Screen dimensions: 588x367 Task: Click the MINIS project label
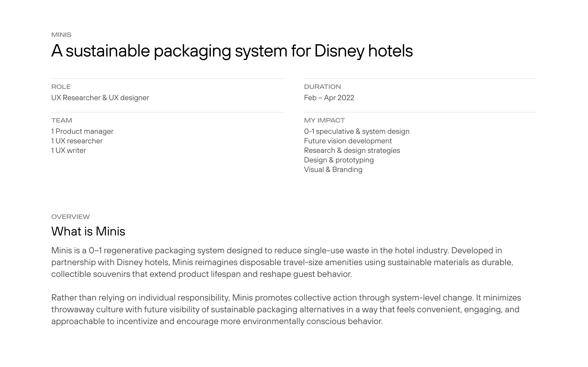[x=61, y=35]
